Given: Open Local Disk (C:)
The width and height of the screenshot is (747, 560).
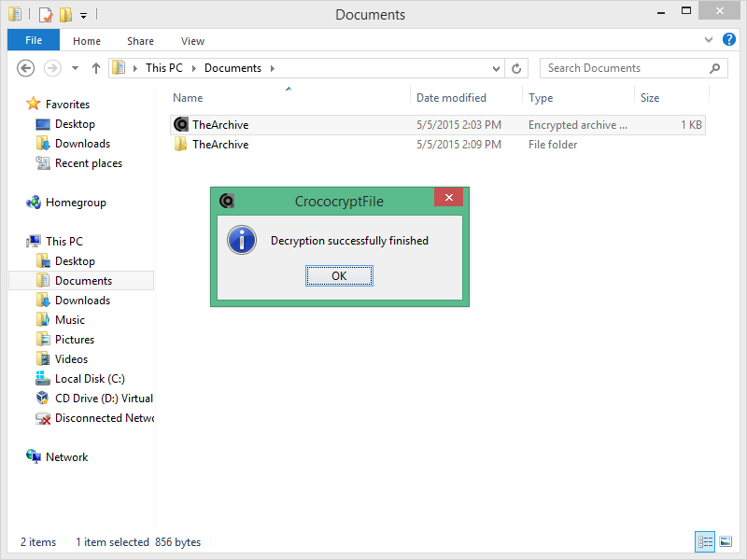Looking at the screenshot, I should [90, 379].
